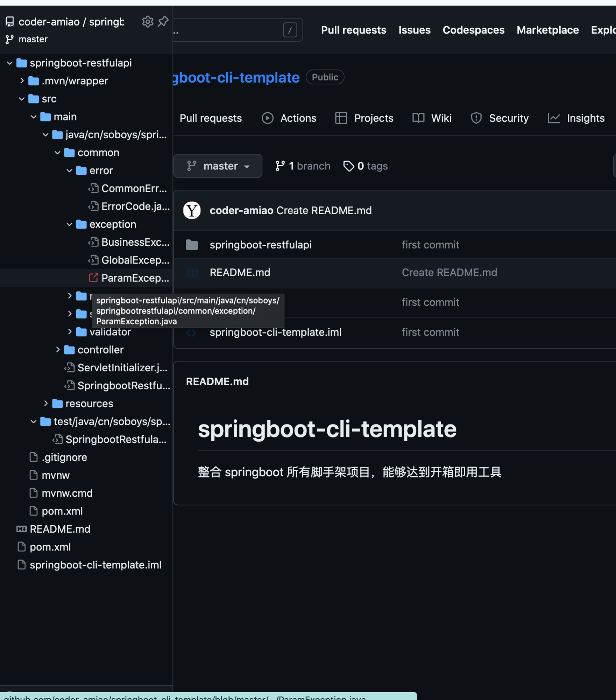Open Codespaces in top navigation
The height and width of the screenshot is (700, 616).
point(474,30)
